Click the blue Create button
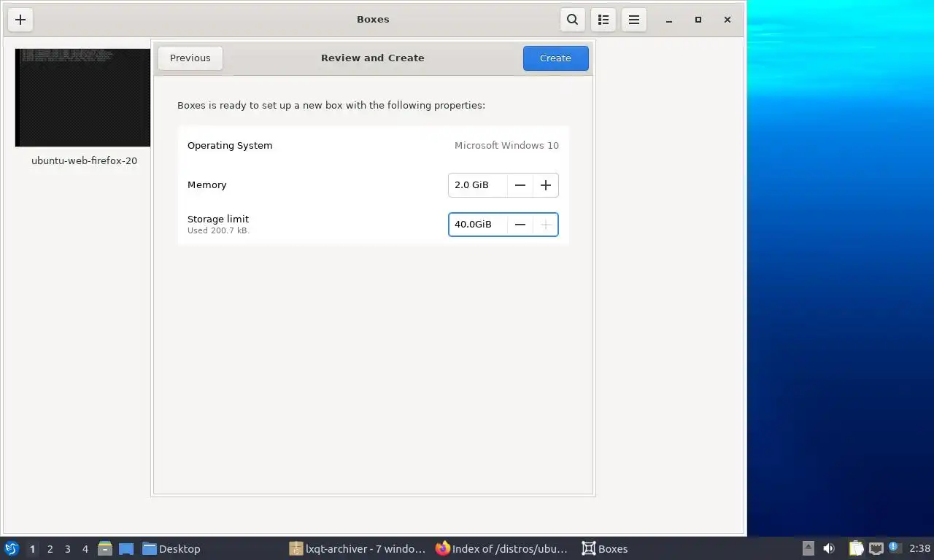This screenshot has height=560, width=934. tap(555, 58)
